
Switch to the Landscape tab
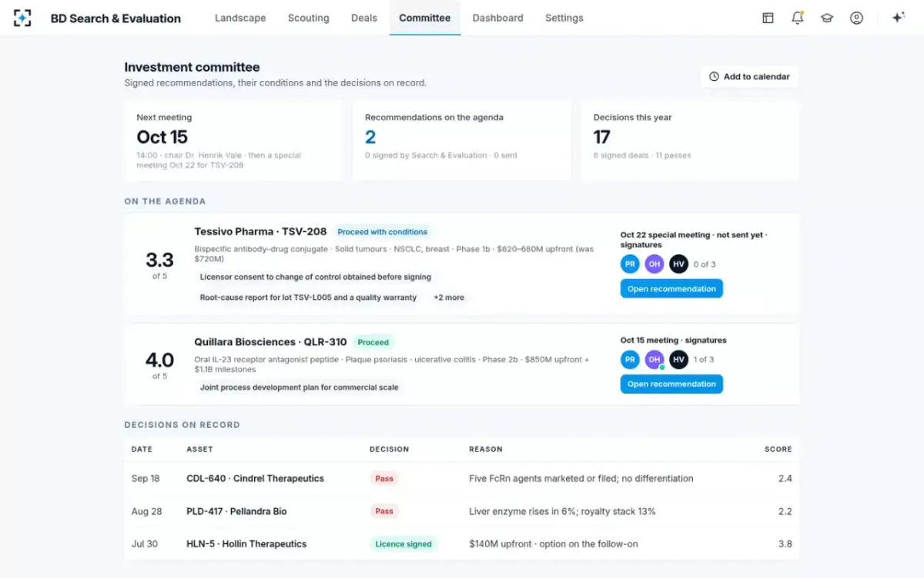pyautogui.click(x=240, y=18)
